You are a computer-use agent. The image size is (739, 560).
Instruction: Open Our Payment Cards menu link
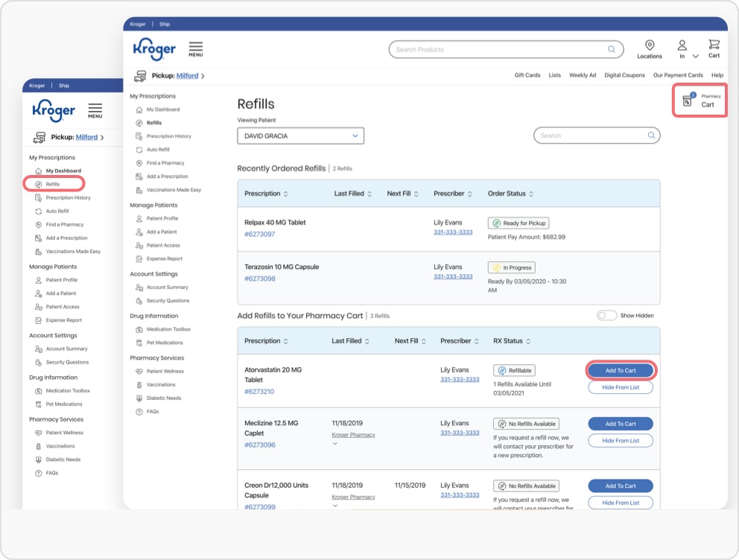click(x=678, y=75)
